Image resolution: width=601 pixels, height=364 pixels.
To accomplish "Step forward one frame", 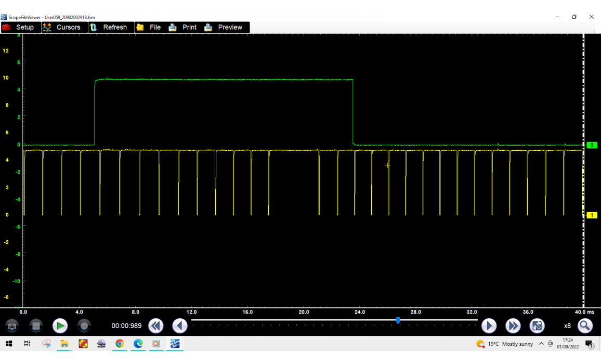I will click(x=489, y=326).
